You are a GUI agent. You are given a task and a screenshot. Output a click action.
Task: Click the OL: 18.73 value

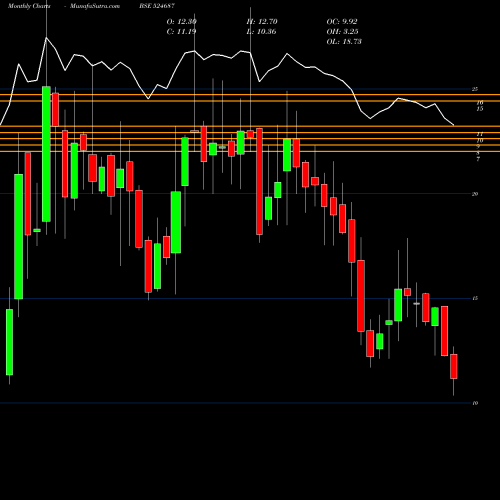coord(344,42)
